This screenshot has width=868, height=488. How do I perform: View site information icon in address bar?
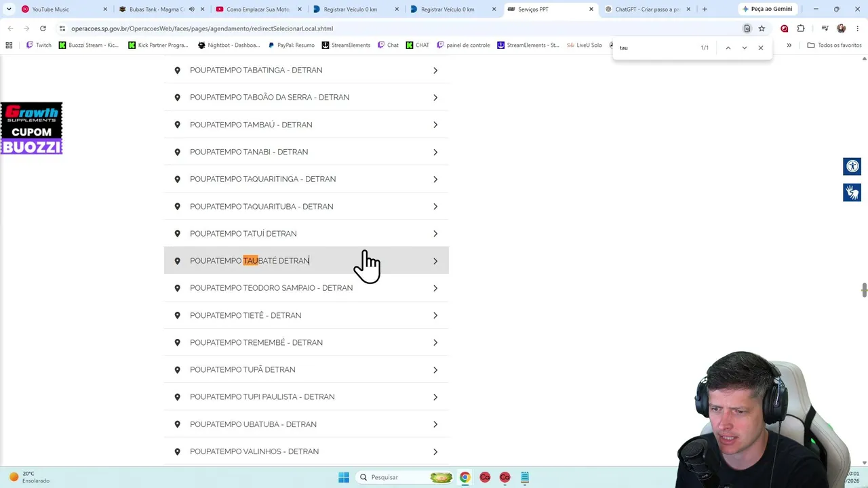coord(62,28)
